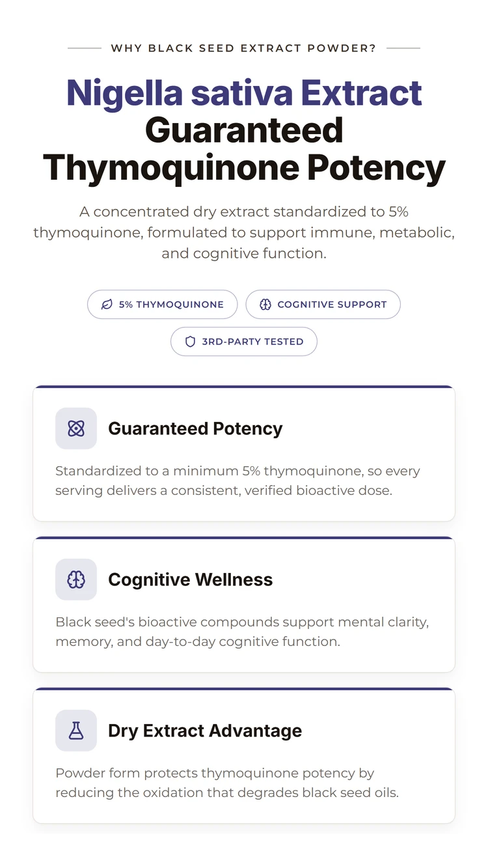Open the Guaranteed Potency card heading
The height and width of the screenshot is (868, 488).
195,428
